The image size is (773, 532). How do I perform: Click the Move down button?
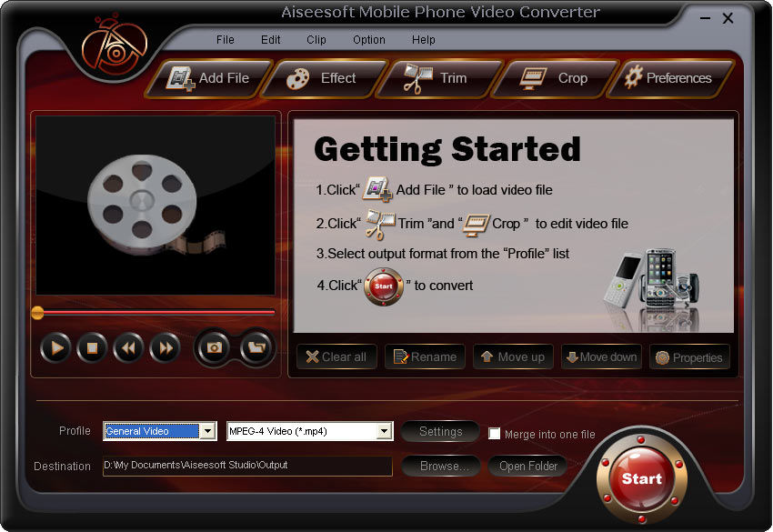[601, 357]
